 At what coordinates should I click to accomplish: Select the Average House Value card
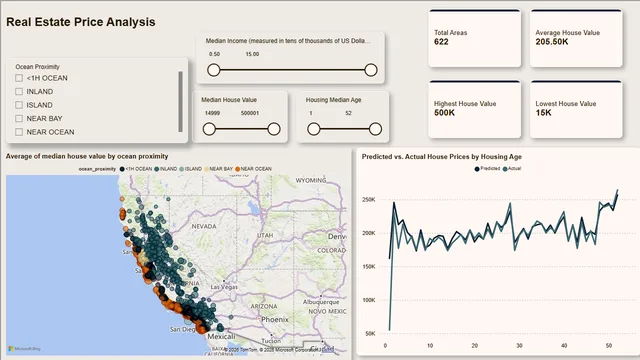576,38
